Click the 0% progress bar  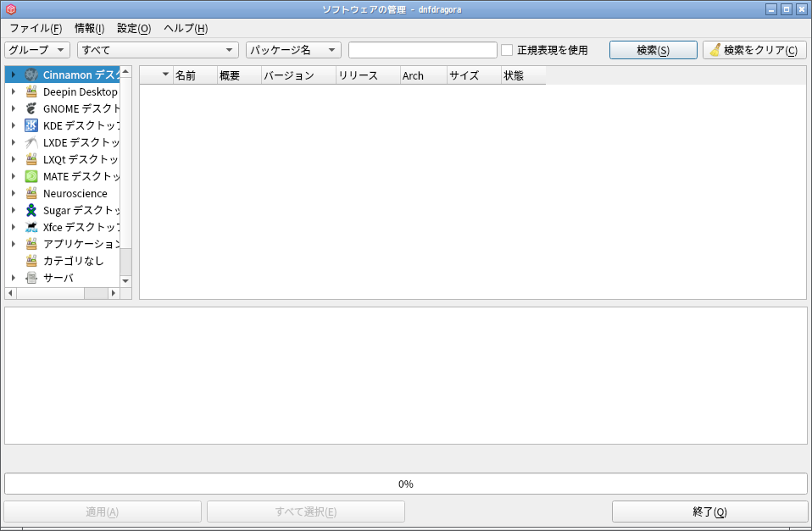(406, 484)
